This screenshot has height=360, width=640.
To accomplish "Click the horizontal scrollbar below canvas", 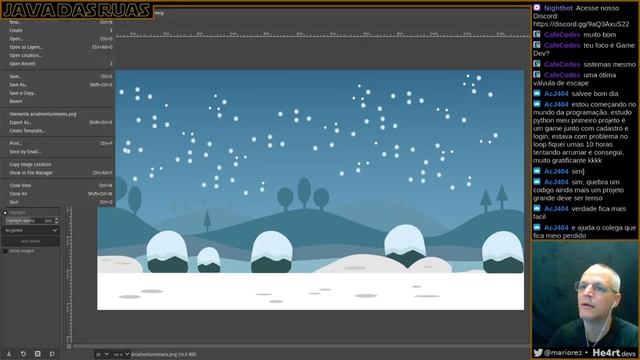I will [301, 347].
